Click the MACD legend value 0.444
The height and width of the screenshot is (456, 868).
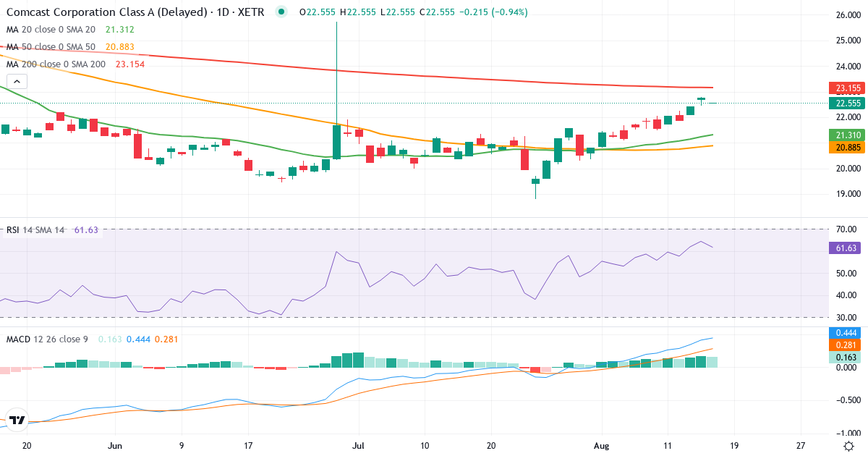point(138,339)
